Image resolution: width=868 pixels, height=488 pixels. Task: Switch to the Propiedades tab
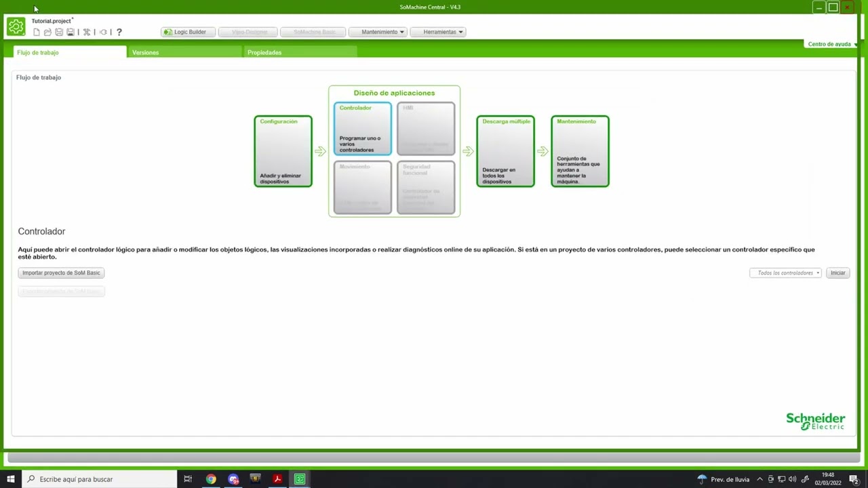point(300,52)
